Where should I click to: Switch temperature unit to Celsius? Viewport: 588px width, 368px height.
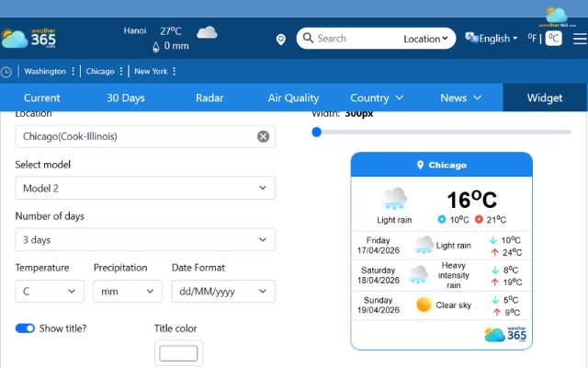553,39
